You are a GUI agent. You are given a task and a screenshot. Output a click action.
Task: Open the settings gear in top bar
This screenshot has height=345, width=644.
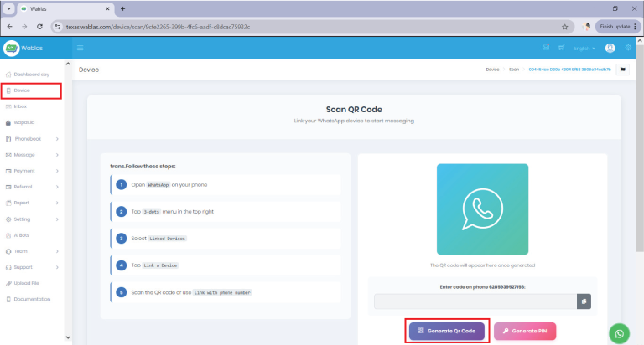click(628, 49)
